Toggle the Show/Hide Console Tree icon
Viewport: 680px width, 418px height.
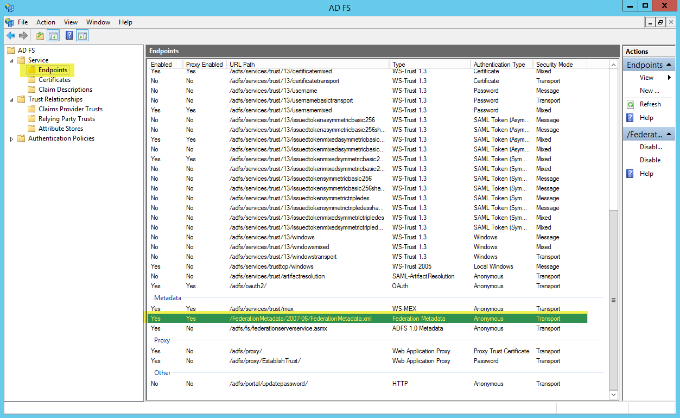click(53, 34)
